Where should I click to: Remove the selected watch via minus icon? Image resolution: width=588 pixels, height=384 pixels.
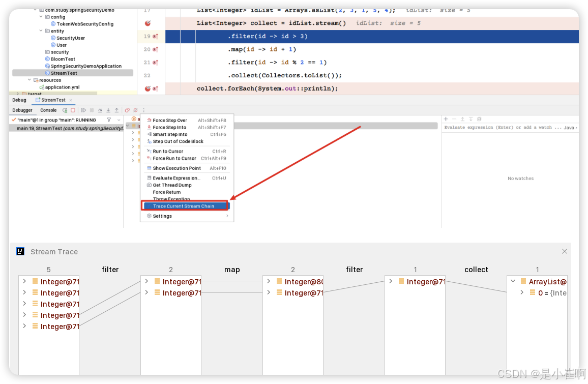454,119
